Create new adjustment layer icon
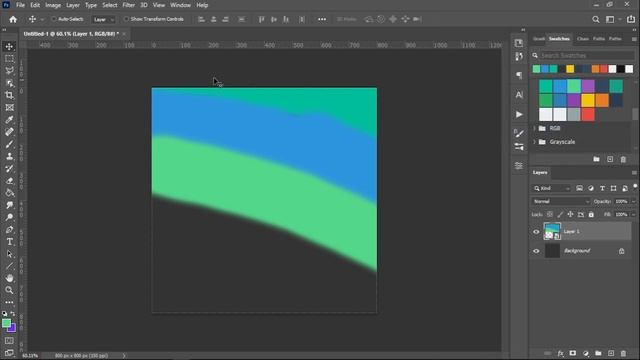Screen dimensions: 640x360 (586, 353)
